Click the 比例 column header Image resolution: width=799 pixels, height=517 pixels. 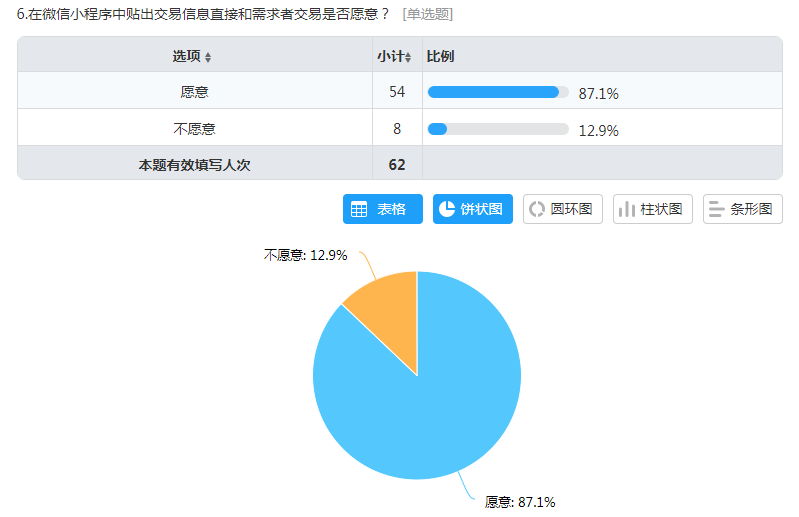coord(440,56)
